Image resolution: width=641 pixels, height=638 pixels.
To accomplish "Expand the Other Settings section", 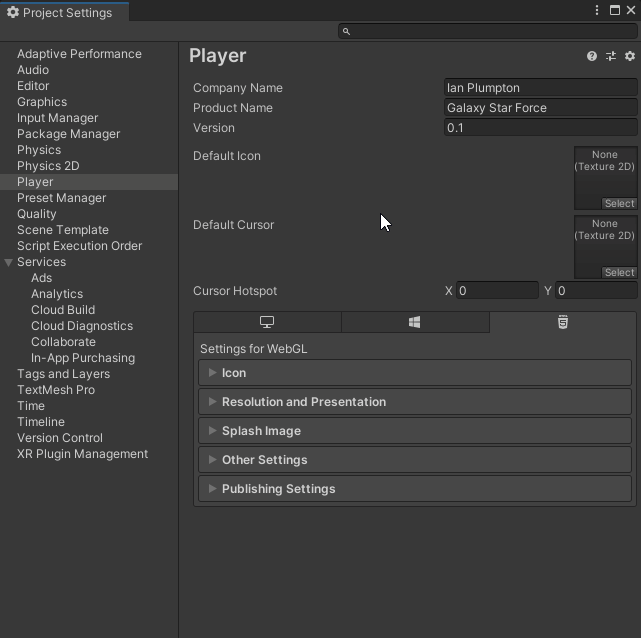I will [x=415, y=460].
